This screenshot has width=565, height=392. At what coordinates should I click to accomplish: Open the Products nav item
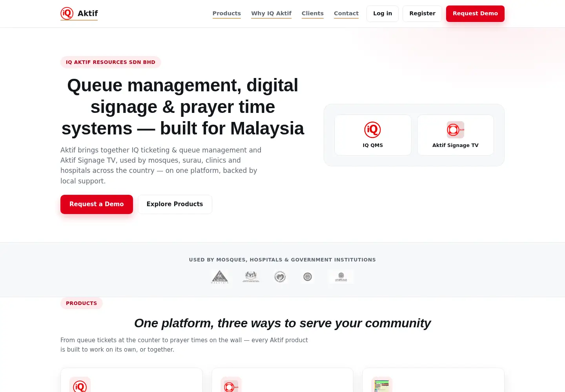pos(227,13)
